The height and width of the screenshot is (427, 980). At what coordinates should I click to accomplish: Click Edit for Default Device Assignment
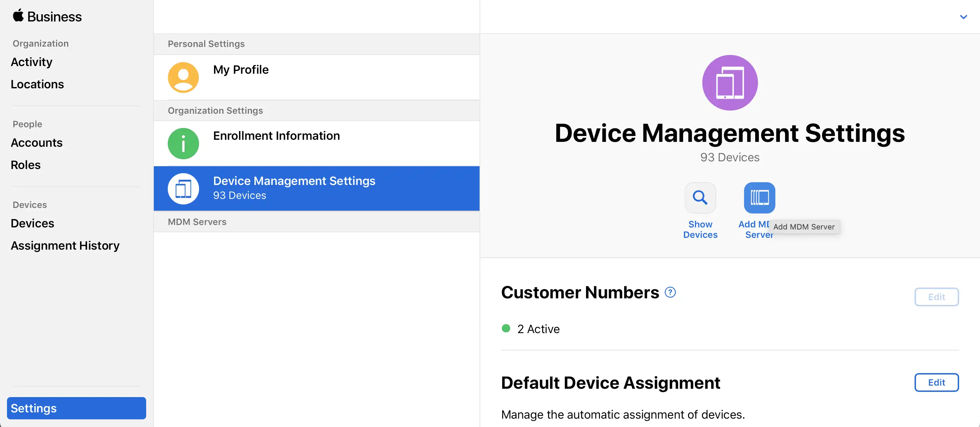[x=936, y=382]
